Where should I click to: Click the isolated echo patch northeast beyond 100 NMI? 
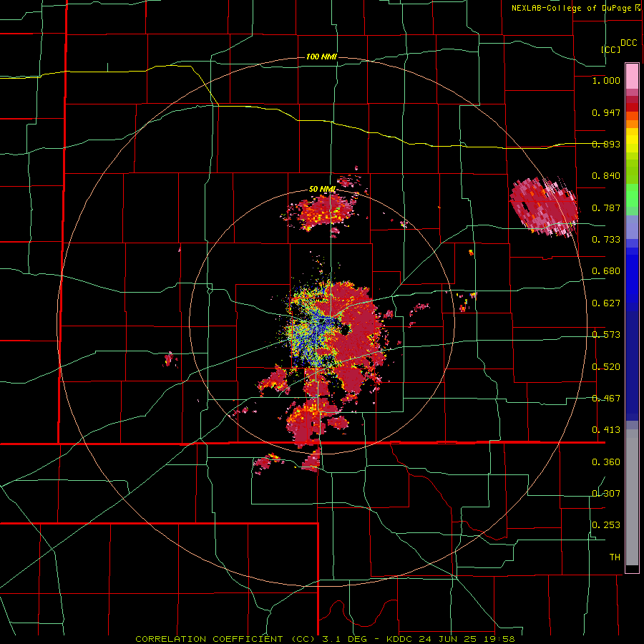[545, 207]
